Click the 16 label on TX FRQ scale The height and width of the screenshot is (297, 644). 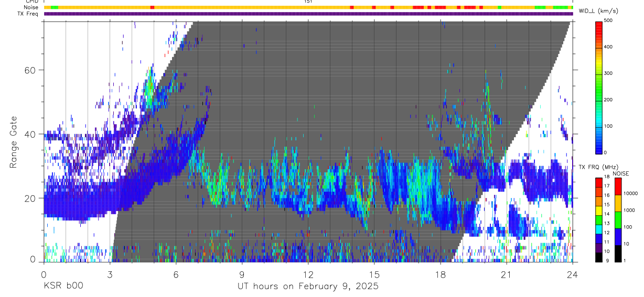coord(607,195)
